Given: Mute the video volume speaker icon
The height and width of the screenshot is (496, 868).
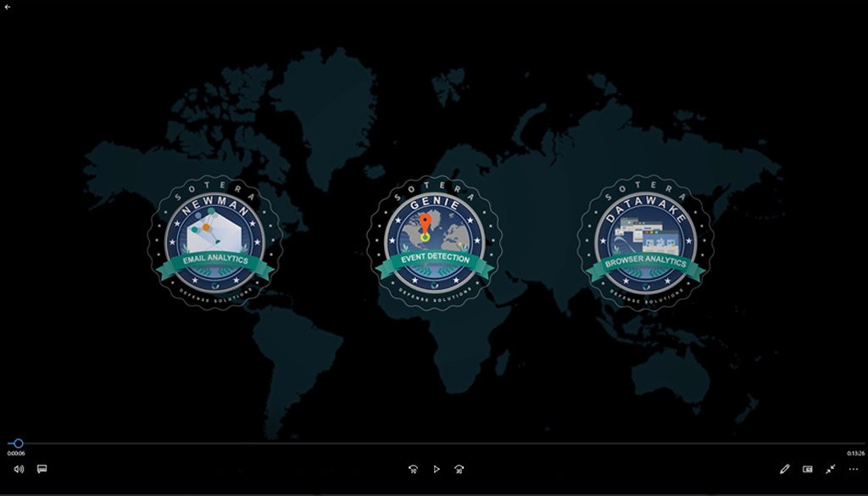Looking at the screenshot, I should (19, 469).
